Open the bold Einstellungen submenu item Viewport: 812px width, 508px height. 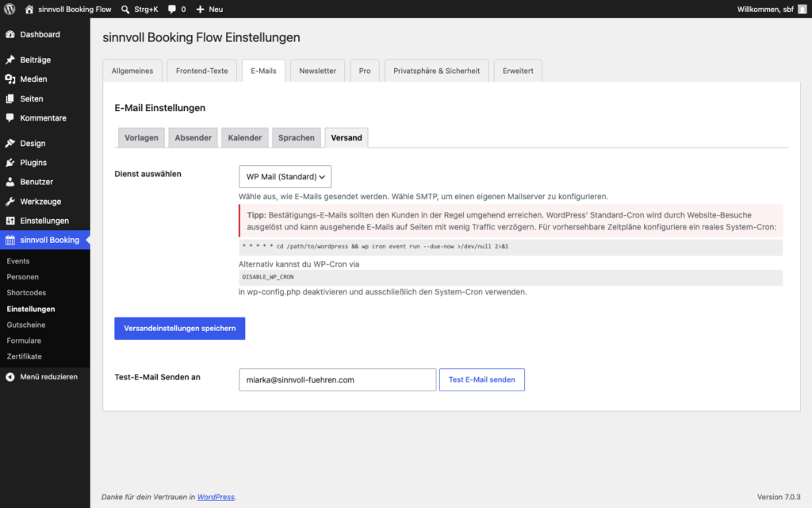coord(31,309)
